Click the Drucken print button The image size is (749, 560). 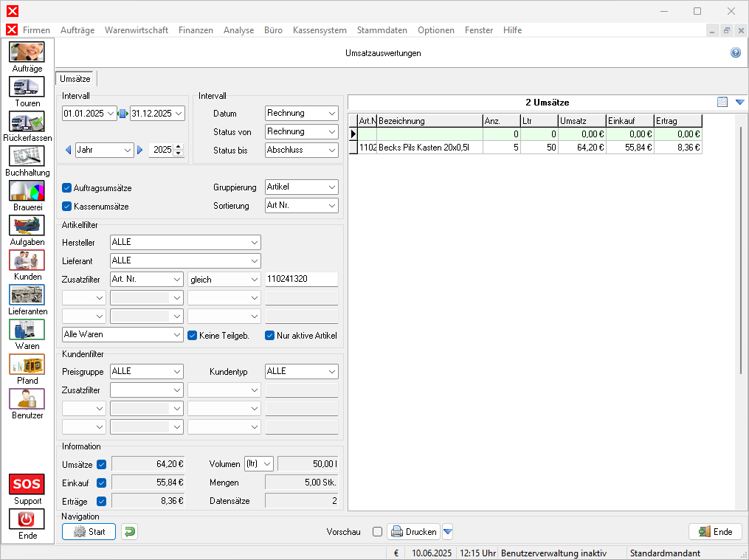(x=413, y=531)
